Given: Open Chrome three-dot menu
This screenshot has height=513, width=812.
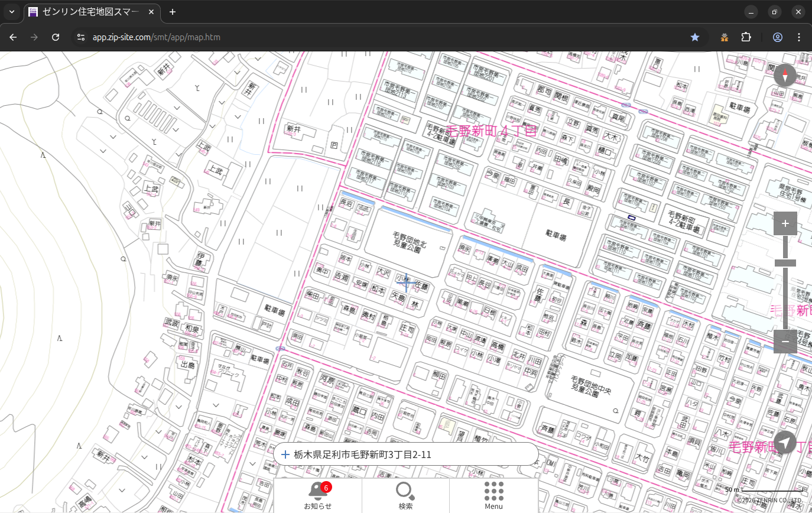Looking at the screenshot, I should tap(799, 37).
